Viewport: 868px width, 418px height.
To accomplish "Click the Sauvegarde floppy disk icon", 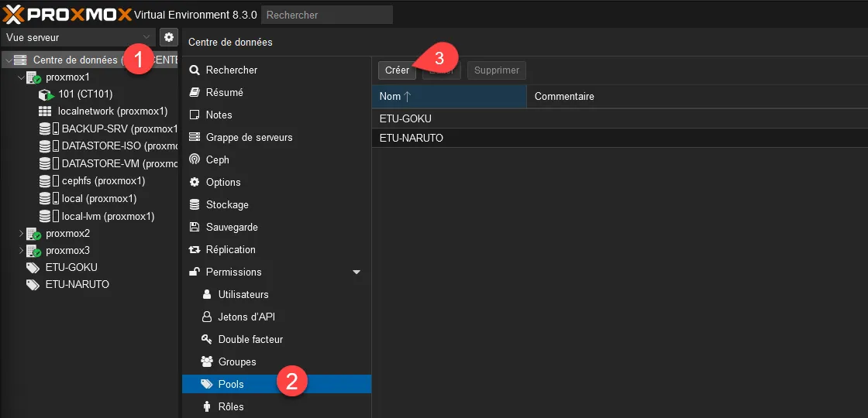I will [x=195, y=227].
